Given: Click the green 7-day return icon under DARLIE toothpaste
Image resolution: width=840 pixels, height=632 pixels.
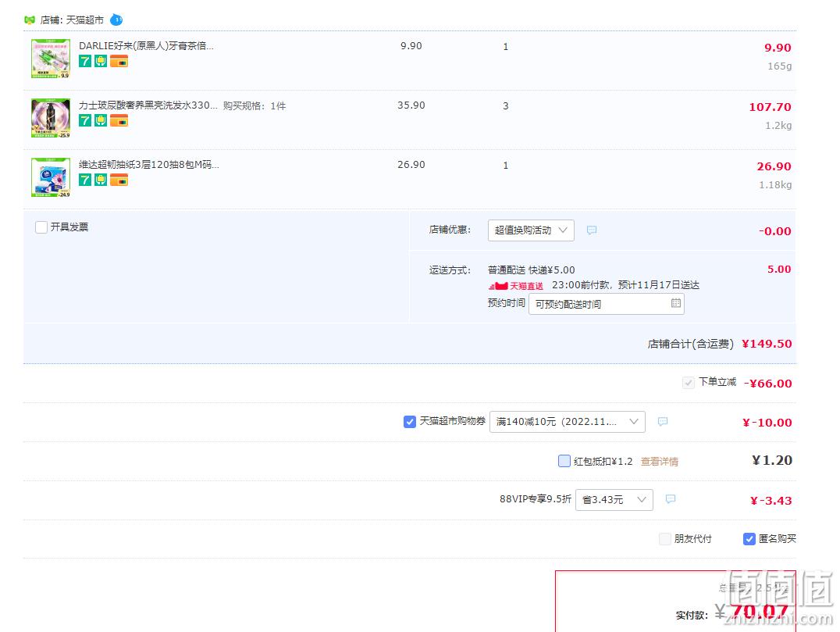Looking at the screenshot, I should (x=85, y=61).
